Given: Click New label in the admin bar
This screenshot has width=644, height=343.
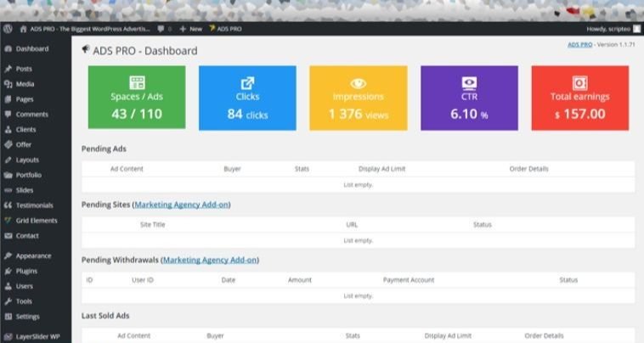Looking at the screenshot, I should [196, 29].
